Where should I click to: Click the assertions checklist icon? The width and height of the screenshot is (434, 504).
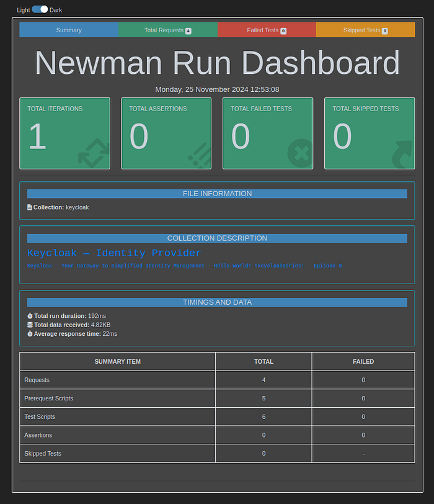[200, 155]
